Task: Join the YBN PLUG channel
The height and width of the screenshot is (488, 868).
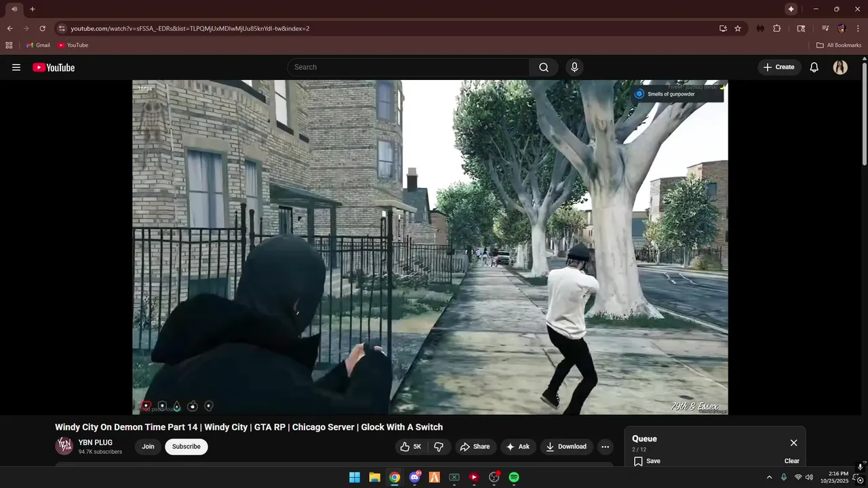Action: tap(148, 447)
